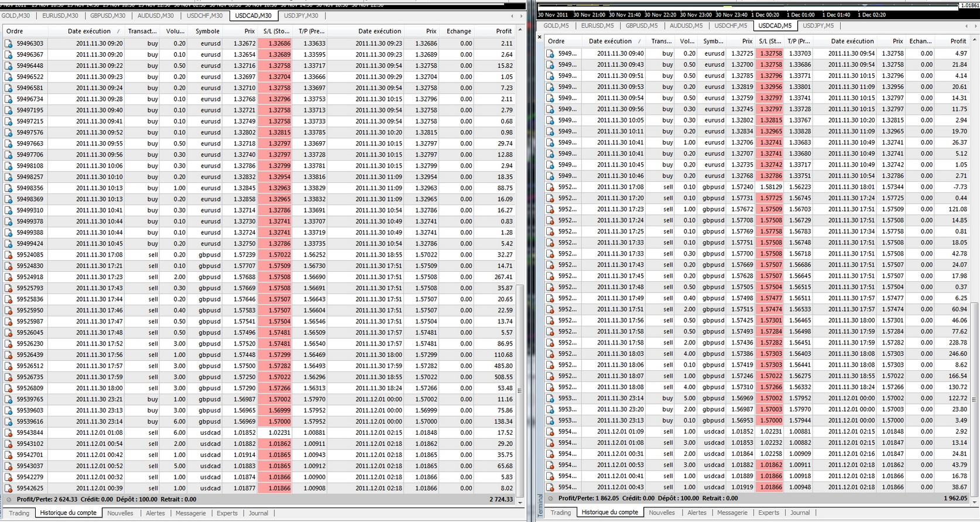Switch to the AUDUSD,M5 chart tab
This screenshot has width=980, height=522.
[x=686, y=26]
